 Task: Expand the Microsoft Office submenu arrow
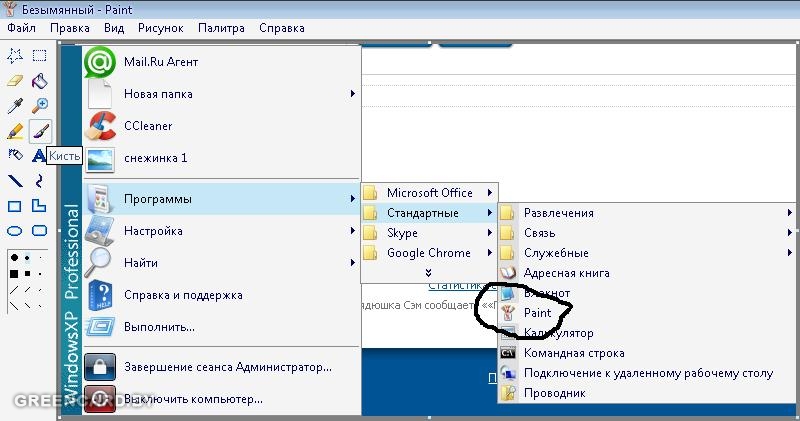click(489, 192)
